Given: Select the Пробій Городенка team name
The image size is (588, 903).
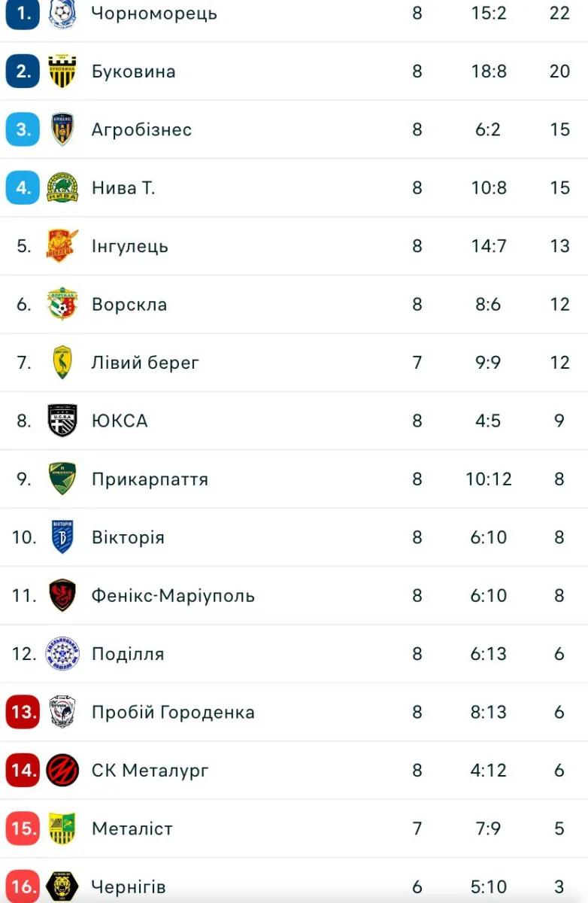Looking at the screenshot, I should coord(173,712).
